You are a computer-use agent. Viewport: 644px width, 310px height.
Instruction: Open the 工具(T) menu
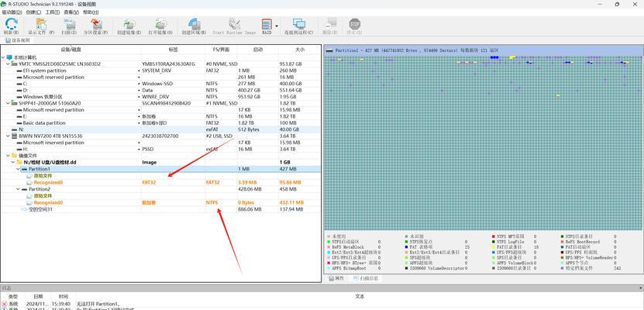click(53, 12)
